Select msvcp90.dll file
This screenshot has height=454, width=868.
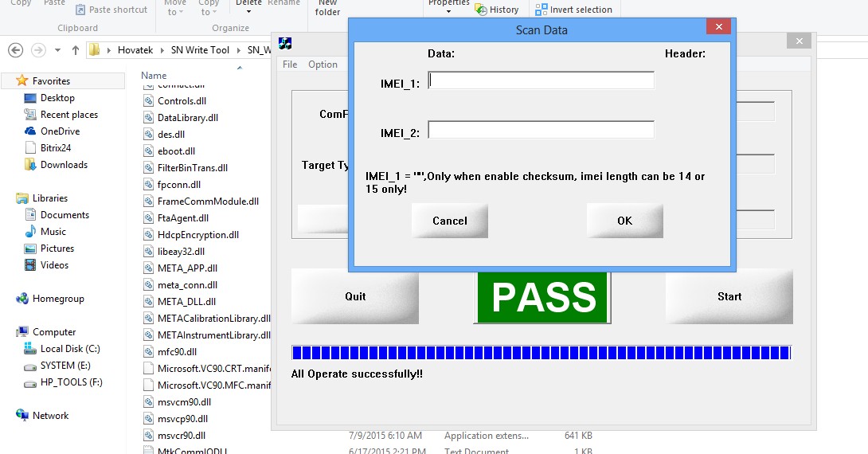click(182, 419)
